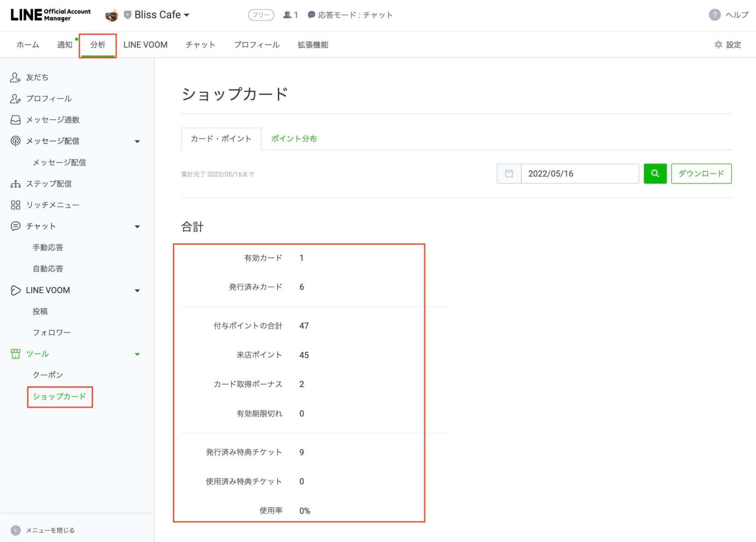Click the green search magnifier button
This screenshot has height=542, width=756.
pyautogui.click(x=655, y=173)
